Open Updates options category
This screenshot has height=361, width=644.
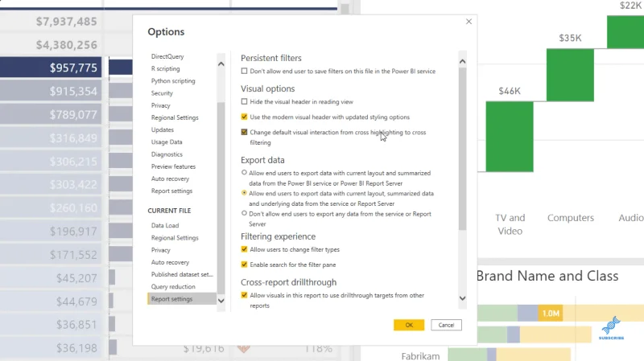163,129
